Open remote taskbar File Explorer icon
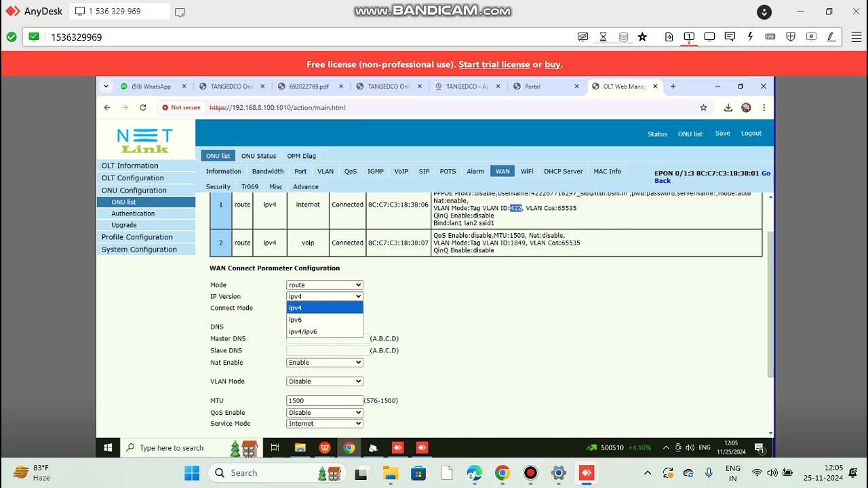Image resolution: width=868 pixels, height=488 pixels. point(300,447)
